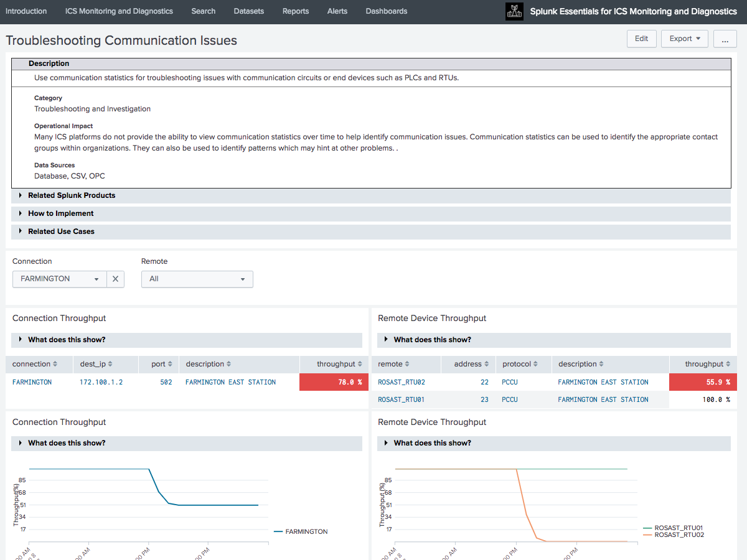Image resolution: width=747 pixels, height=560 pixels.
Task: Sort by the connection column header
Action: (x=35, y=364)
